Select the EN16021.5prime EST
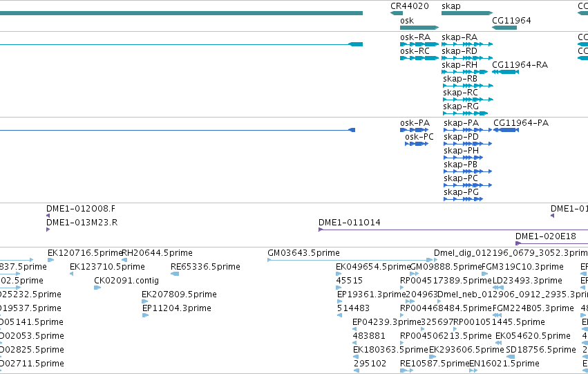This screenshot has width=588, height=374. coord(473,371)
